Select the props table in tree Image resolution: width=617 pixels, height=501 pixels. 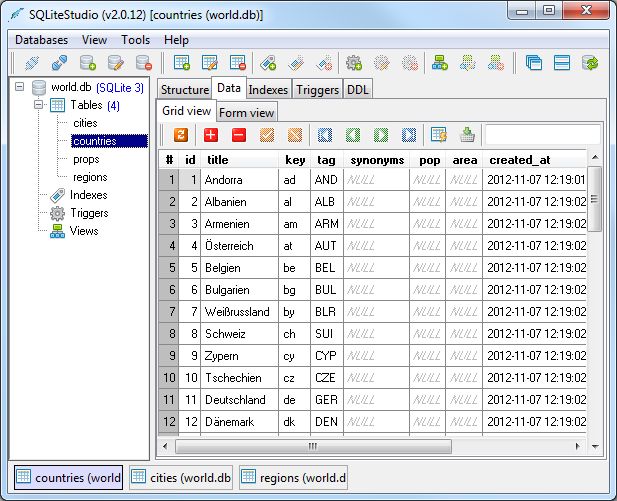pos(86,159)
